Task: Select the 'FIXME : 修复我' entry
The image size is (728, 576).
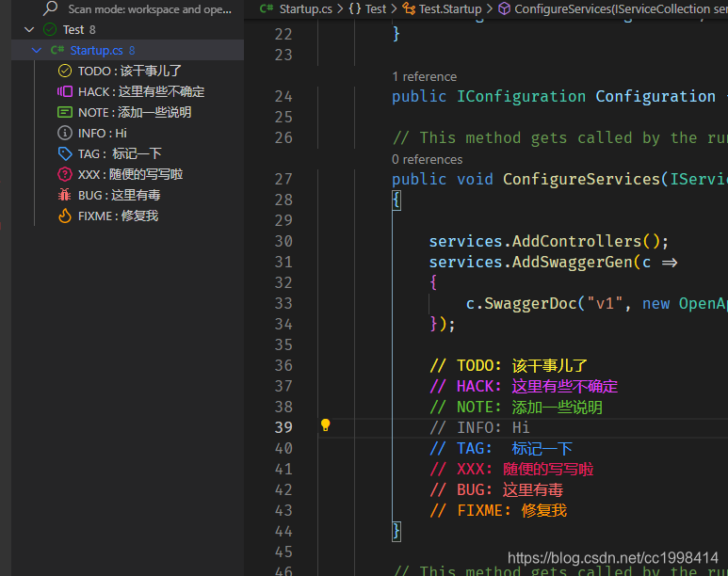Action: tap(118, 216)
